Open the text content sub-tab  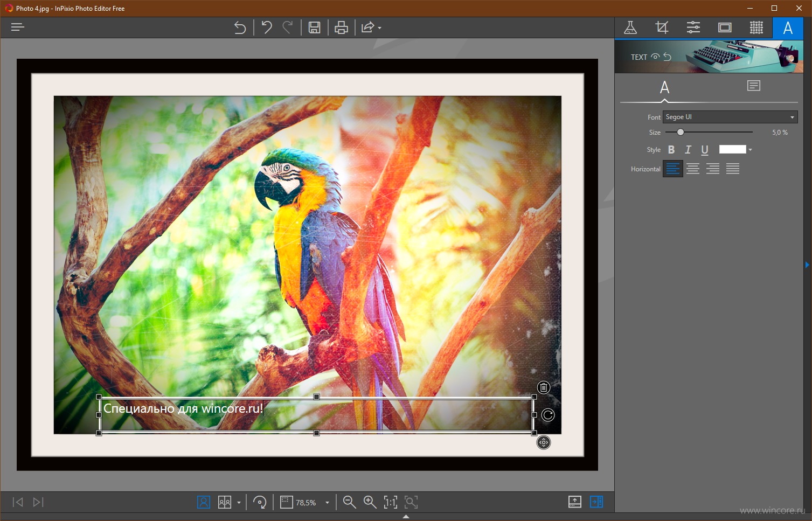754,86
